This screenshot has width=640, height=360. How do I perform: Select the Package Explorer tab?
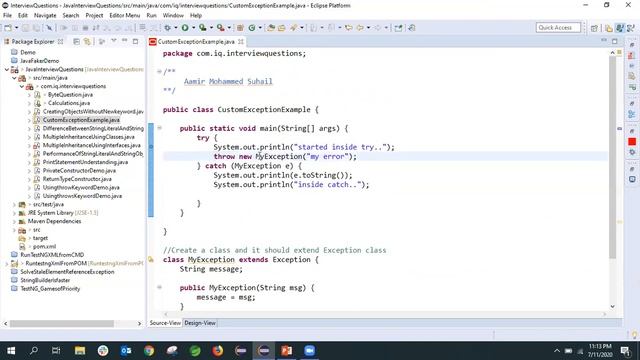point(33,42)
